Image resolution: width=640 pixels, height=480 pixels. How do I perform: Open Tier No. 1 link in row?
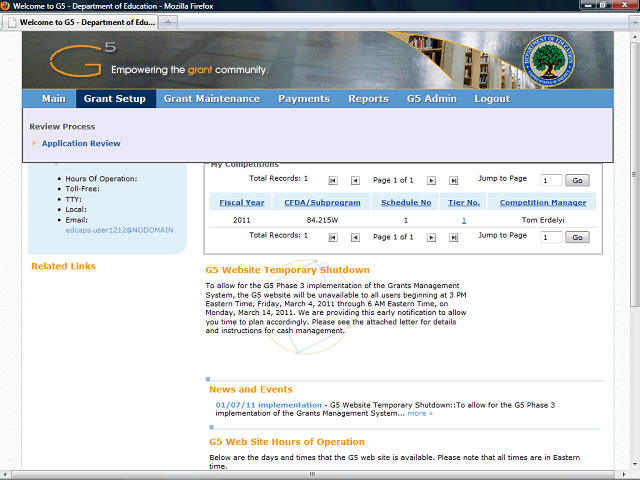tap(464, 220)
